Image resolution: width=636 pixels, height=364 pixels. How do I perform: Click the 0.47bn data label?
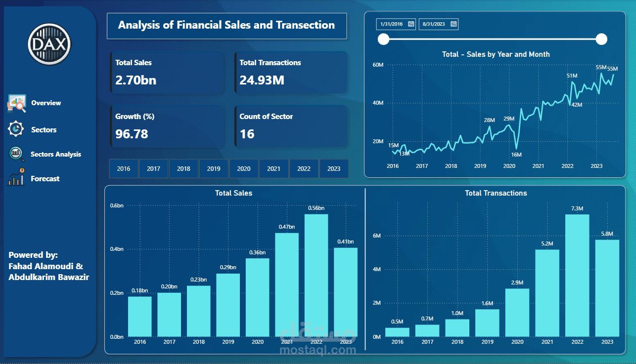tap(286, 227)
